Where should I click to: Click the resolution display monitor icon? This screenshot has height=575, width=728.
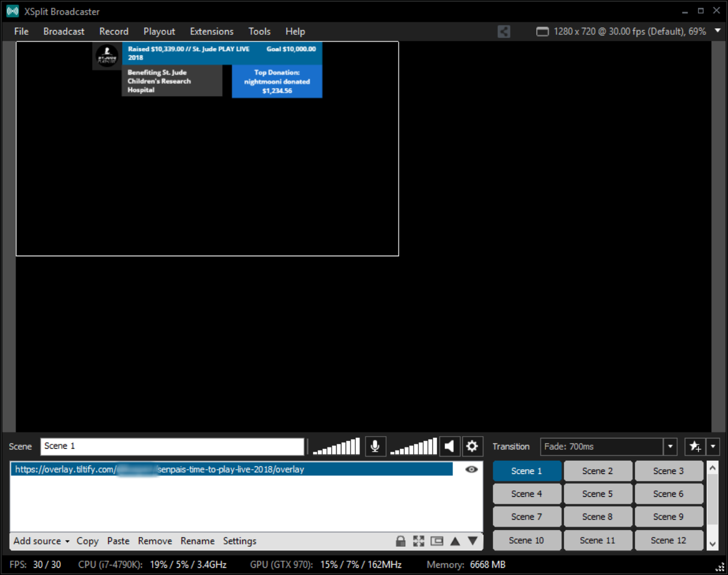tap(542, 31)
